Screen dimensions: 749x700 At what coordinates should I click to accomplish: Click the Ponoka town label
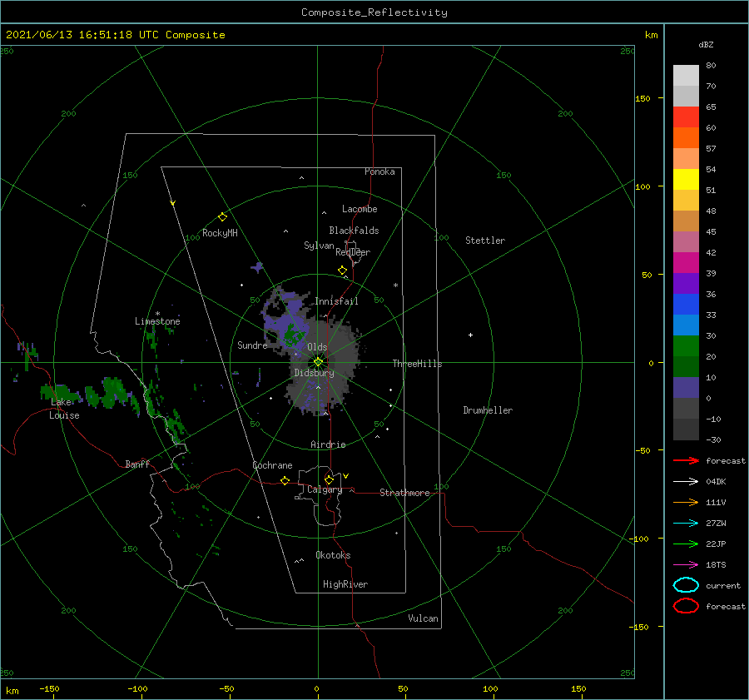tap(379, 171)
